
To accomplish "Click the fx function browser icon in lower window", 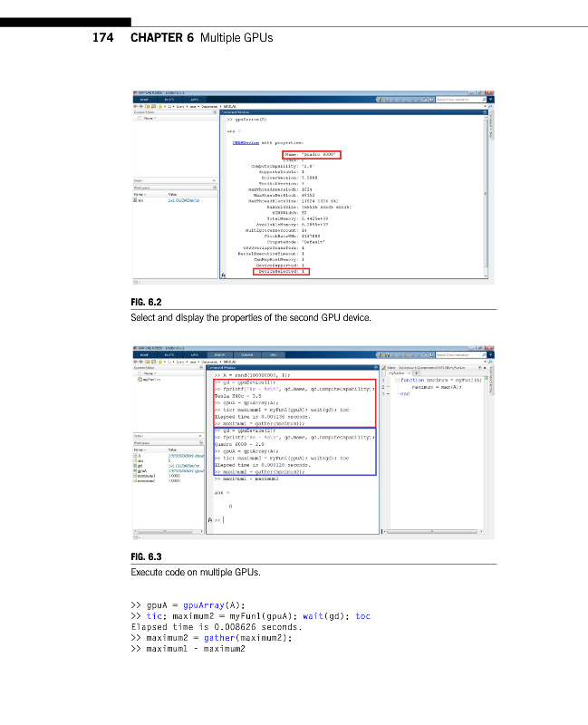I will (x=210, y=521).
